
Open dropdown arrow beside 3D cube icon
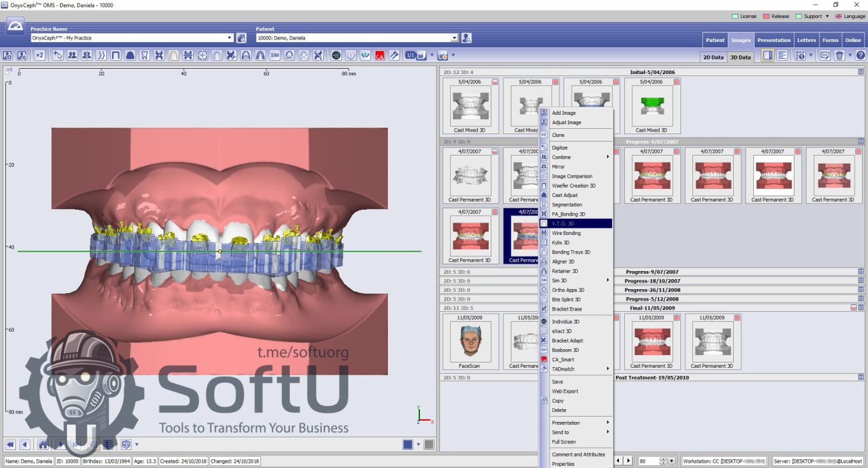point(137,445)
